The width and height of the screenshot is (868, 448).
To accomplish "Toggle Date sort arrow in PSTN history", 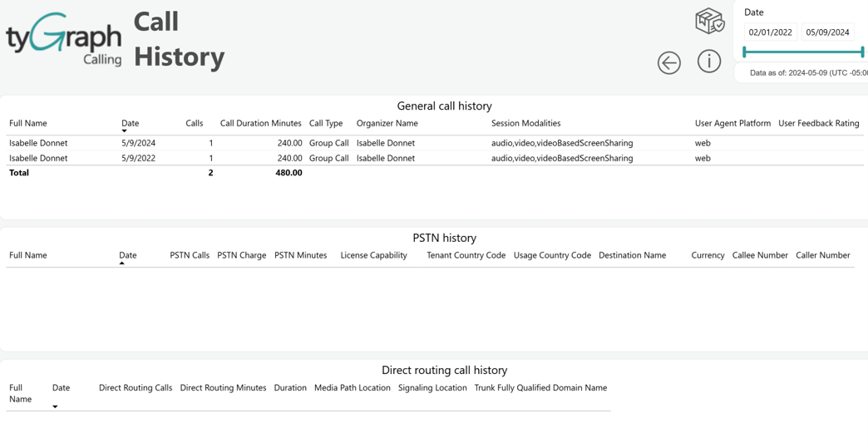I will click(121, 263).
